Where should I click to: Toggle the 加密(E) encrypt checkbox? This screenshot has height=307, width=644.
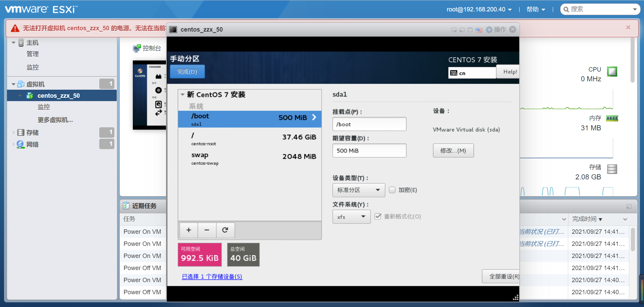pyautogui.click(x=392, y=190)
